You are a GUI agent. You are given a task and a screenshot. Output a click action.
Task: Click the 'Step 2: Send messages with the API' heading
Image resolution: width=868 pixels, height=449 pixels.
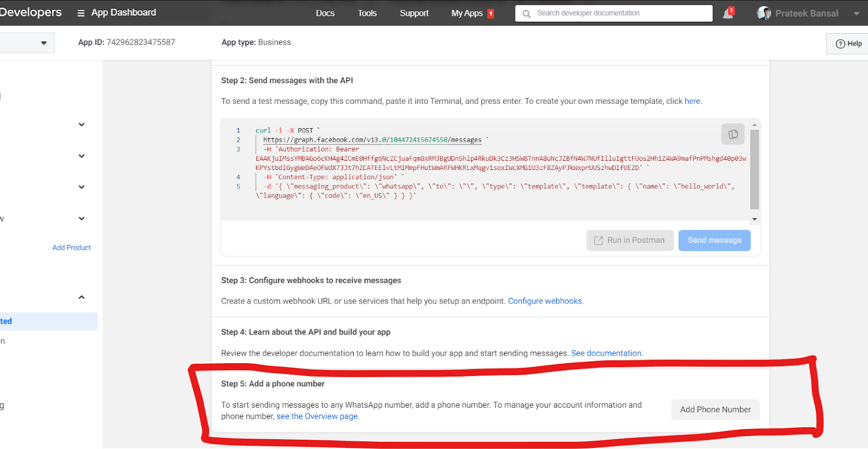[287, 80]
